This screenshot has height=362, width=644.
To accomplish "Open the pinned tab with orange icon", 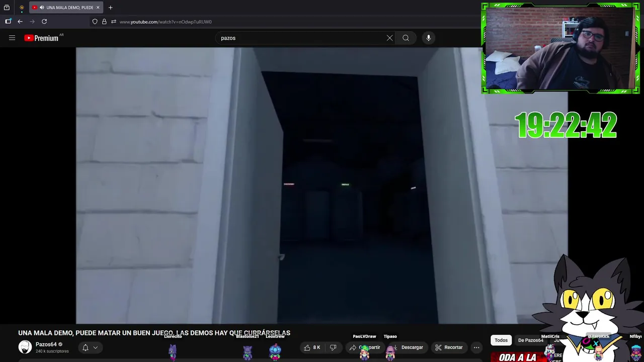I will (x=22, y=8).
